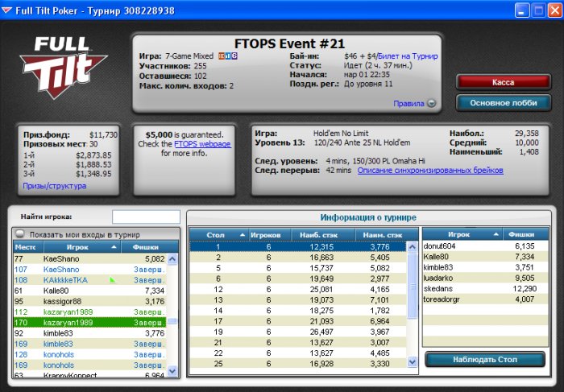Screen dimensions: 564x392
Task: Select konohols row at place 128
Action: pyautogui.click(x=90, y=354)
